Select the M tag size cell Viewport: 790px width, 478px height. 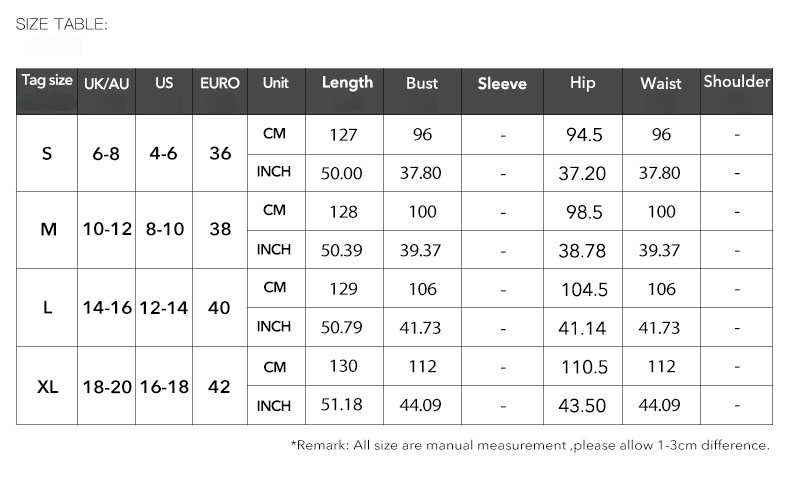pos(47,230)
